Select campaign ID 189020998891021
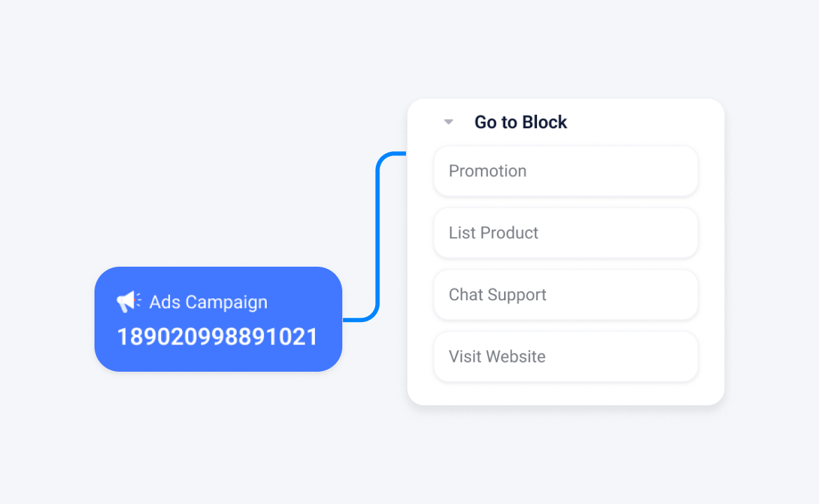Viewport: 819px width, 504px height. tap(217, 337)
